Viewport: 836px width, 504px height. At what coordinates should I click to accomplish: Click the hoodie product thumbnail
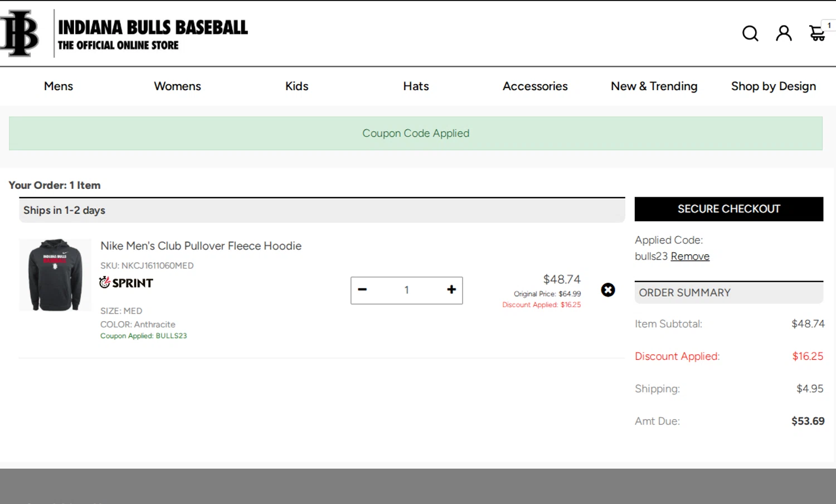coord(55,275)
